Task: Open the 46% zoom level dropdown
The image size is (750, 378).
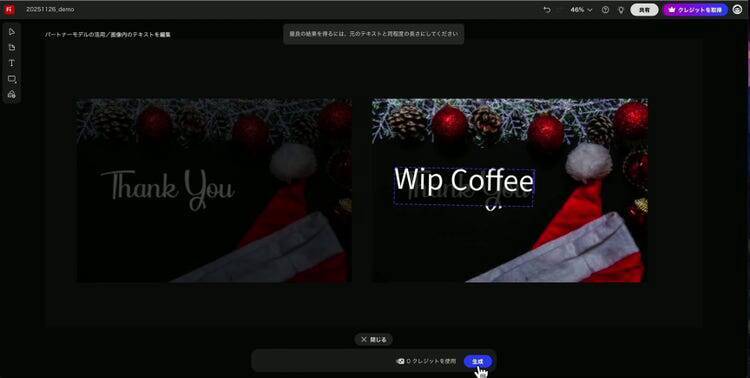Action: pos(581,10)
